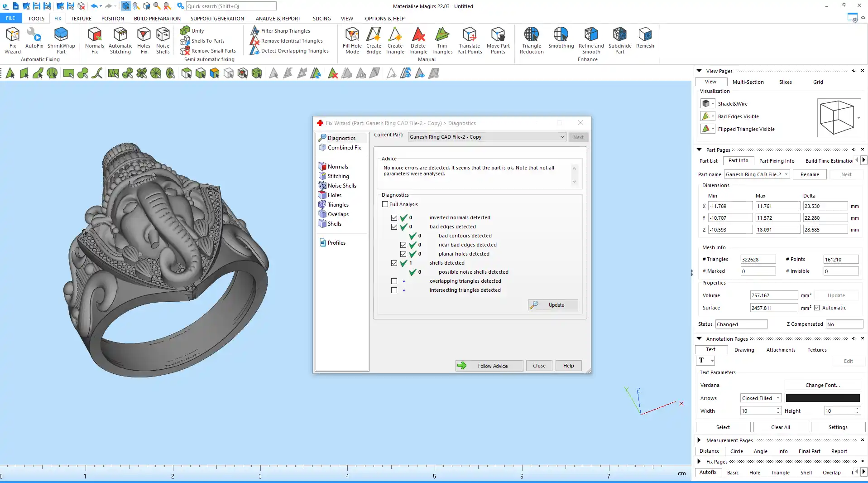Toggle planar holes detected checkbox
Image resolution: width=868 pixels, height=483 pixels.
click(x=403, y=254)
